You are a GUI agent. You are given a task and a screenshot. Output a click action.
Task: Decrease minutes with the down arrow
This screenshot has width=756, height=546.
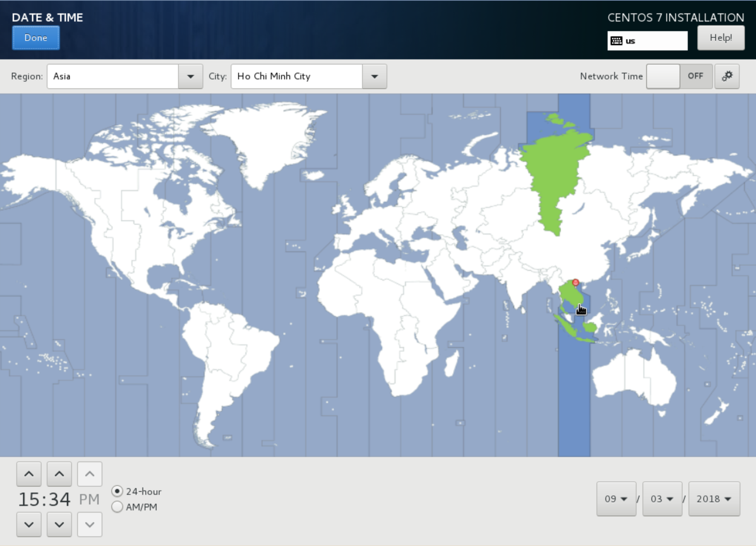pos(59,524)
